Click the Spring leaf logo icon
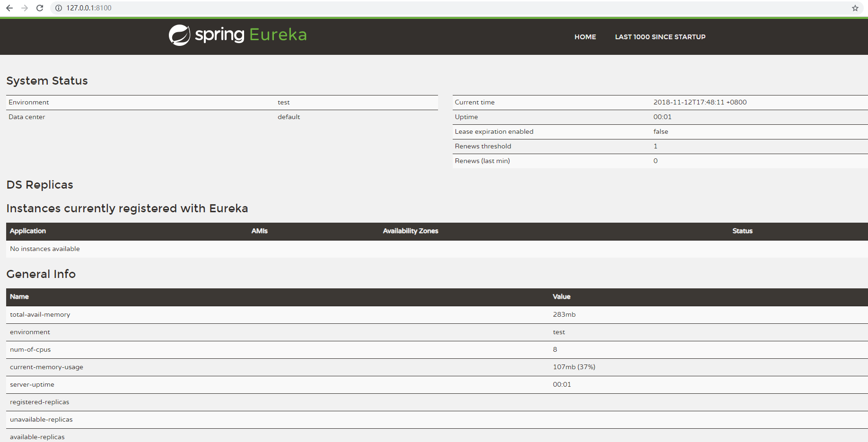 click(x=180, y=35)
